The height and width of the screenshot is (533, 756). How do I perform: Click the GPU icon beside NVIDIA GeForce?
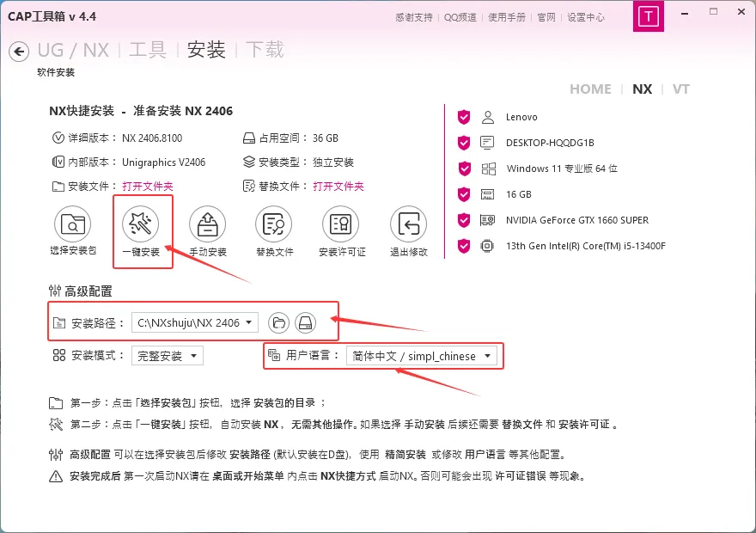[x=487, y=220]
